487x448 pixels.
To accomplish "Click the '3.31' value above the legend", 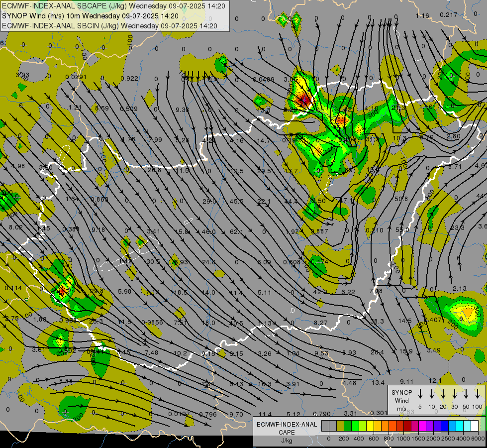I will click(351, 414).
